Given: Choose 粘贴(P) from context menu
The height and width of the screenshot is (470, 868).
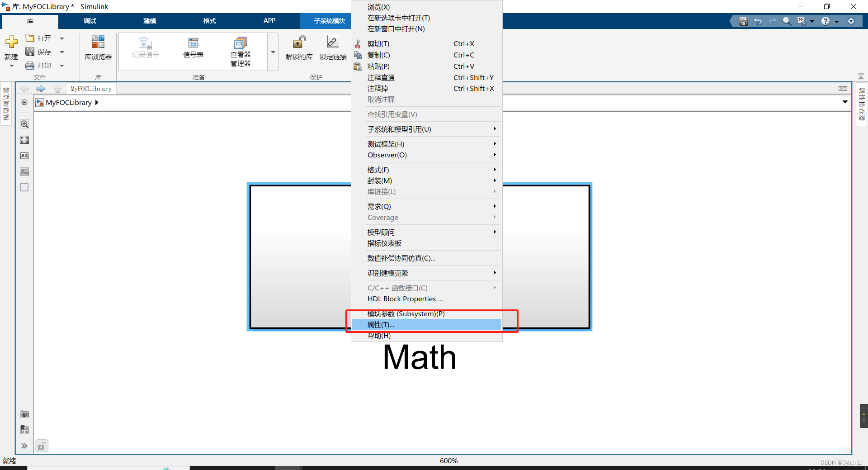Looking at the screenshot, I should point(426,66).
